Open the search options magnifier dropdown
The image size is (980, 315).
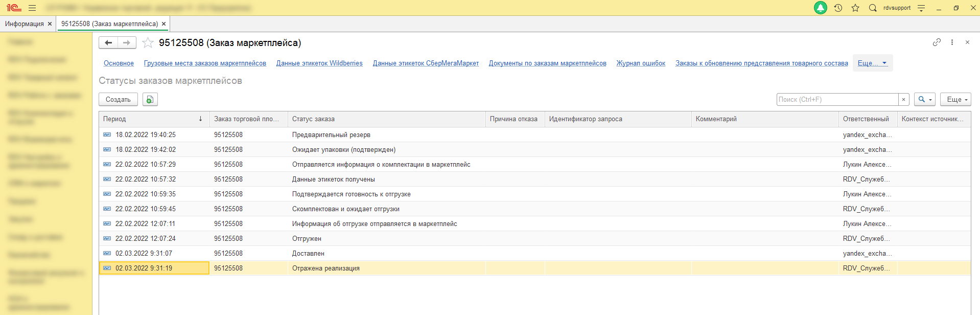pos(924,100)
